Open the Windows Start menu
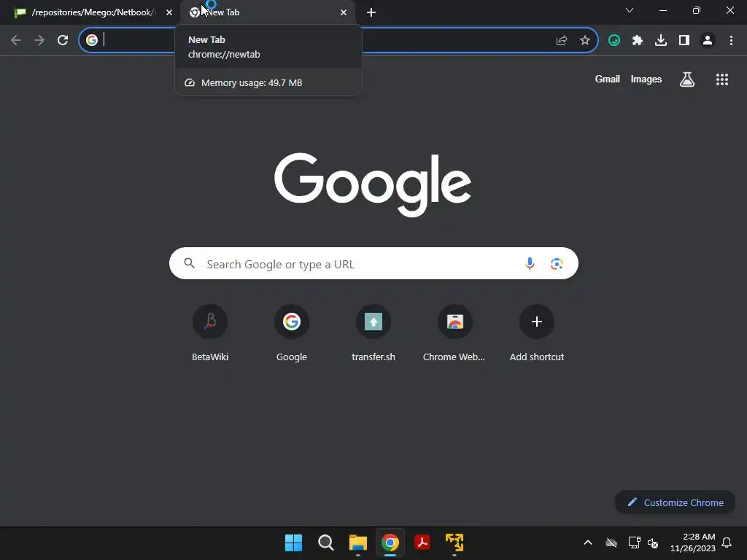The width and height of the screenshot is (747, 560). [293, 542]
